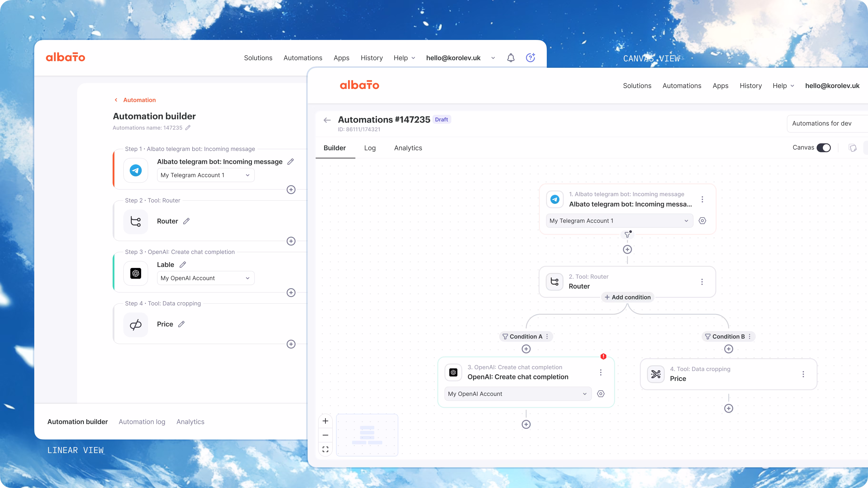
Task: Edit the automation name pencil icon
Action: click(188, 128)
